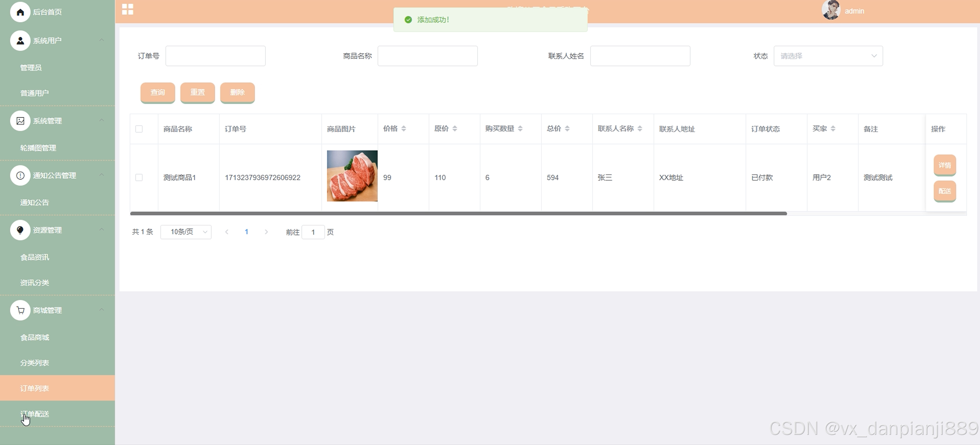Click the 已付款 order status cell
The height and width of the screenshot is (445, 980).
tap(762, 178)
